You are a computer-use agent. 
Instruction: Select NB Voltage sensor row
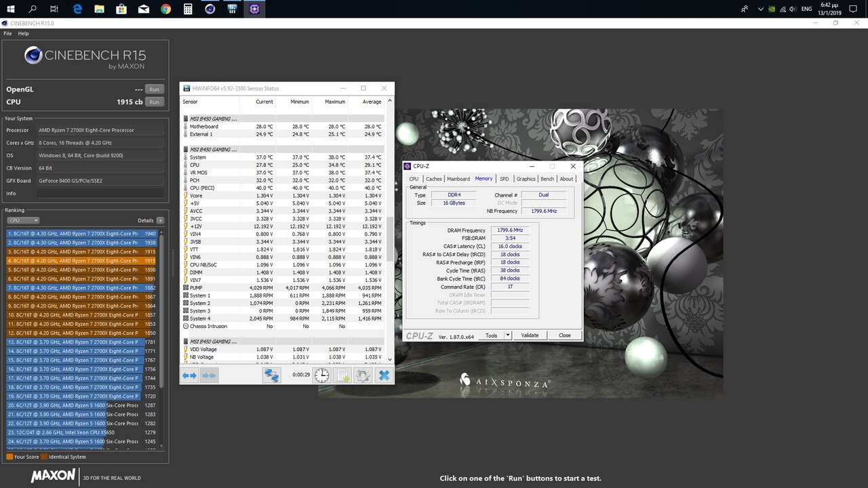(x=283, y=357)
